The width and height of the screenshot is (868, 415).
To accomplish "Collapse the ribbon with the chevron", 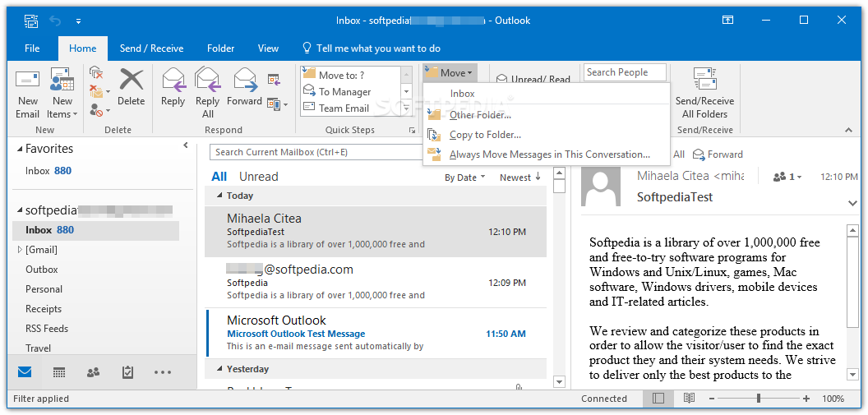I will 848,130.
